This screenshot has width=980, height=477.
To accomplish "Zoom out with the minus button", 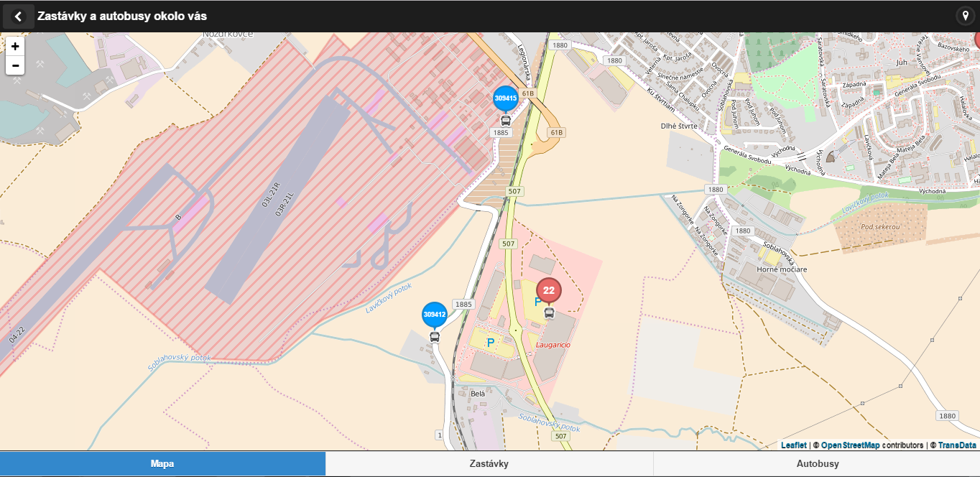I will tap(15, 65).
